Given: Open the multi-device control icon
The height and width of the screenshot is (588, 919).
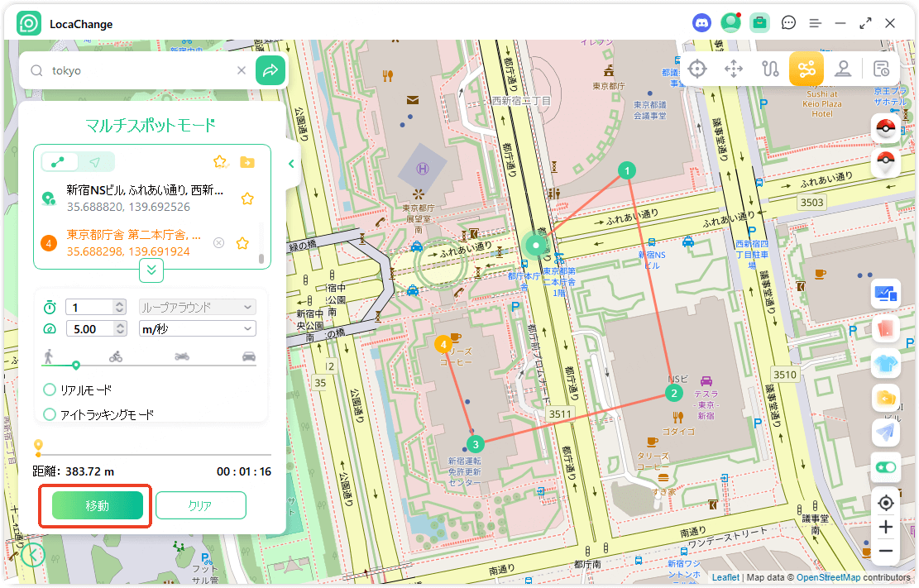Looking at the screenshot, I should pos(886,293).
